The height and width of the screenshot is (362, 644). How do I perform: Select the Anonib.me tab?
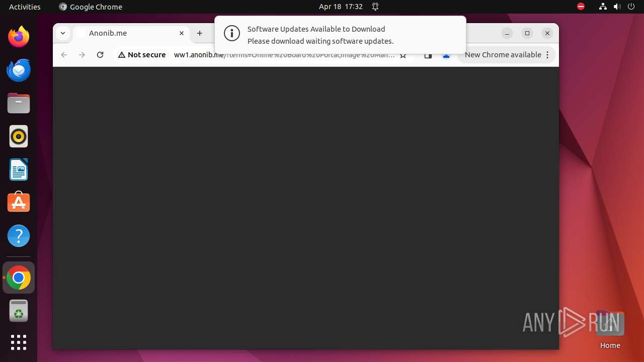[x=132, y=33]
